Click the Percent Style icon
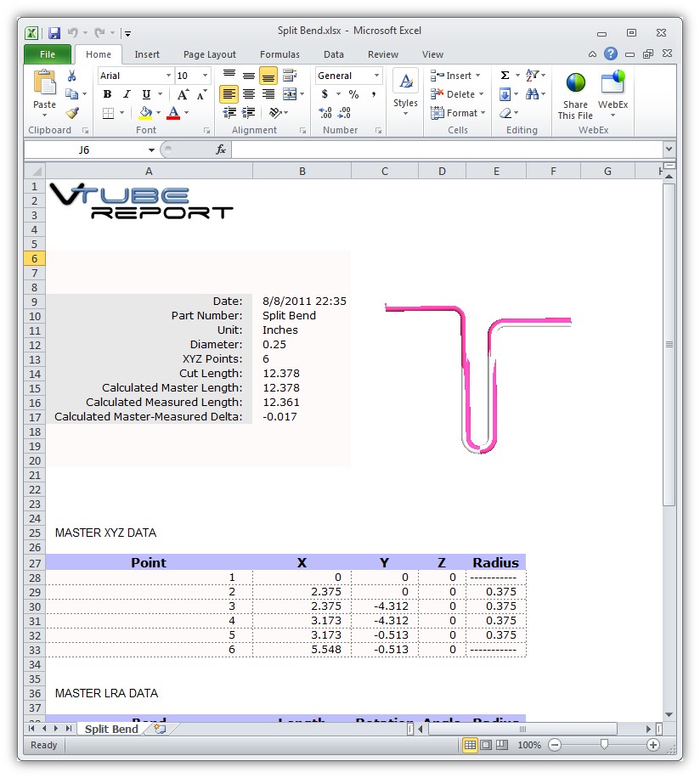700x778 pixels. [x=353, y=94]
